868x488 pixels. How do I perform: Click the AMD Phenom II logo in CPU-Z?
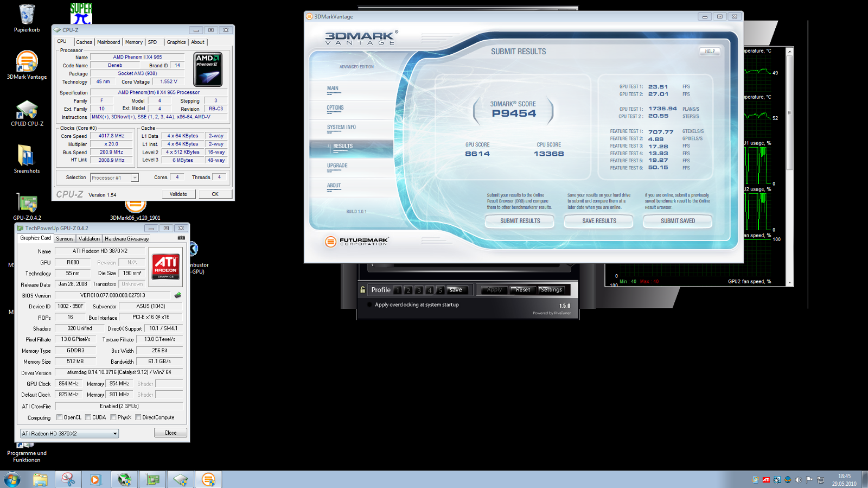click(x=208, y=69)
